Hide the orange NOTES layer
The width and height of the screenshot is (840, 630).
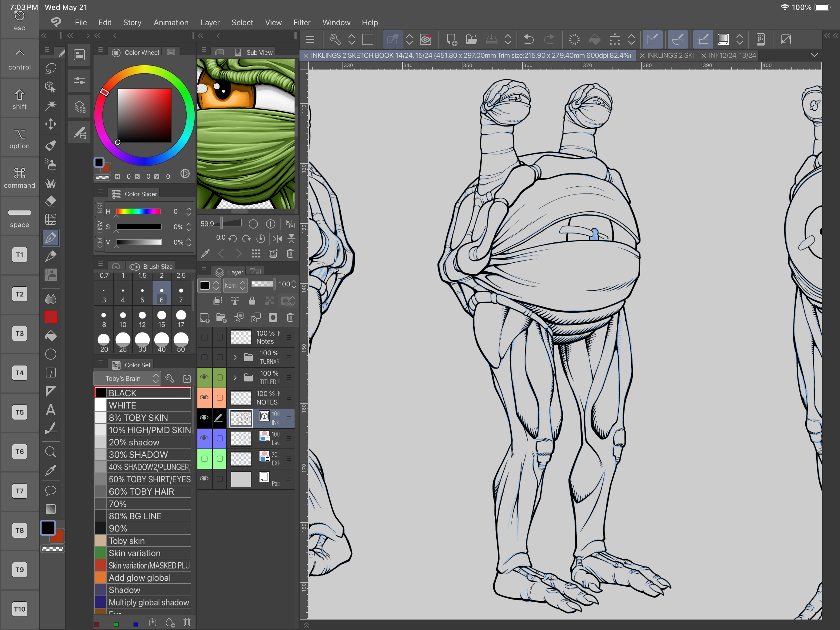[x=204, y=397]
